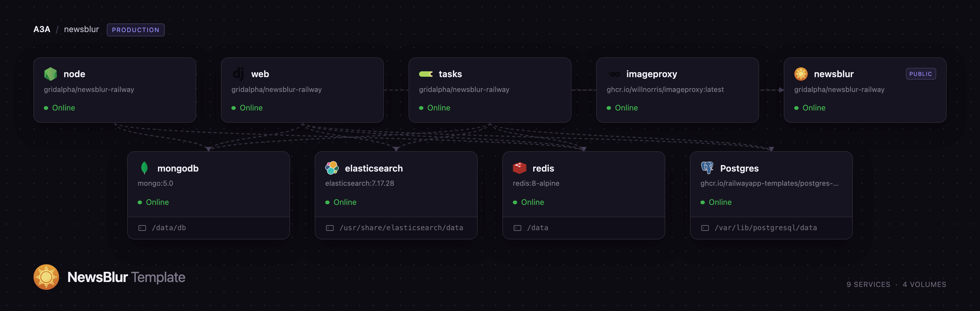
Task: Click Online status on mongodb card
Action: tap(153, 202)
